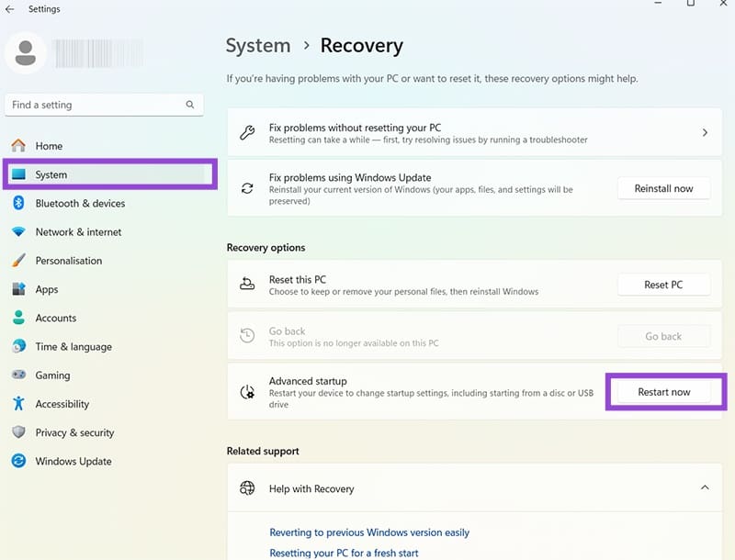
Task: Go to Apps in sidebar
Action: coord(47,289)
